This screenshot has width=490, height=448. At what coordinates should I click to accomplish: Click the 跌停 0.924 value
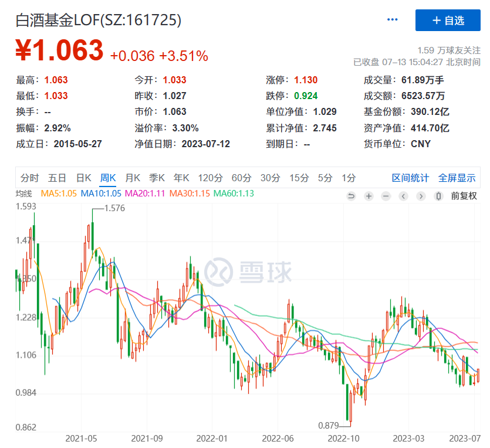pyautogui.click(x=306, y=96)
